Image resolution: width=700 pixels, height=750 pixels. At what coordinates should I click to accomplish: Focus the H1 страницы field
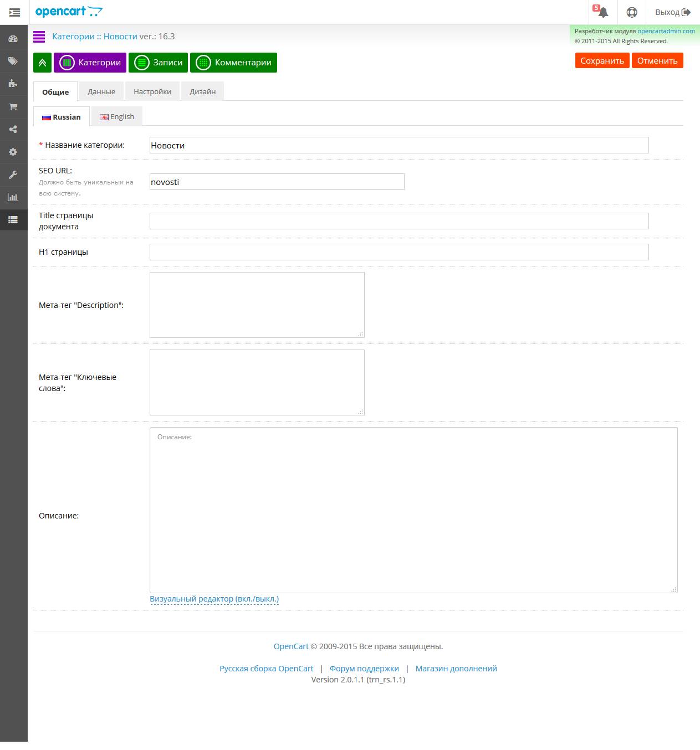(399, 252)
